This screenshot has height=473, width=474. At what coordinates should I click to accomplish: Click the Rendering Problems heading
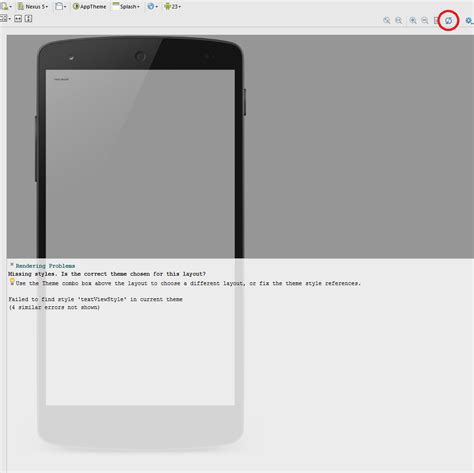pyautogui.click(x=45, y=266)
